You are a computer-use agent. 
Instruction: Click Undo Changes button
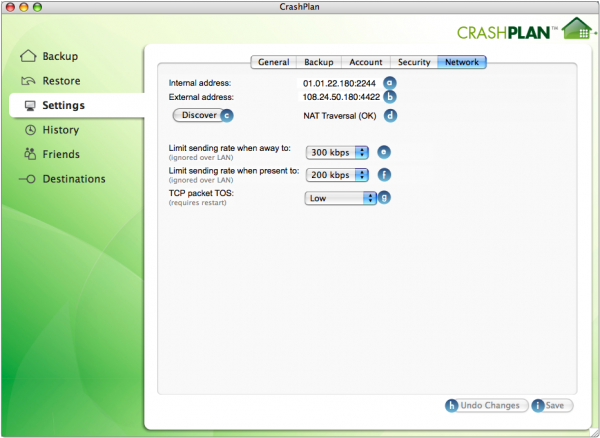(x=490, y=405)
